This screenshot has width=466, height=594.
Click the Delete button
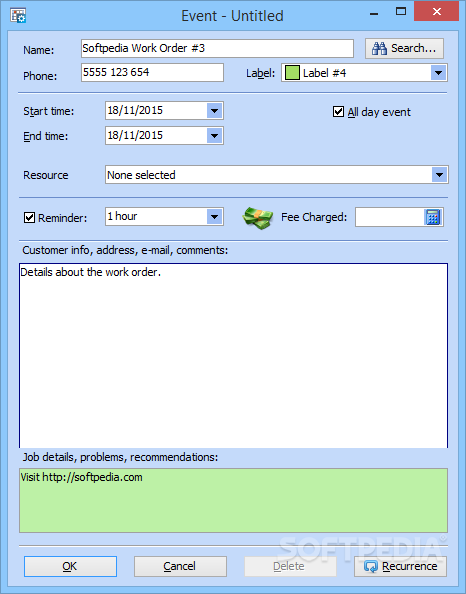pyautogui.click(x=290, y=566)
